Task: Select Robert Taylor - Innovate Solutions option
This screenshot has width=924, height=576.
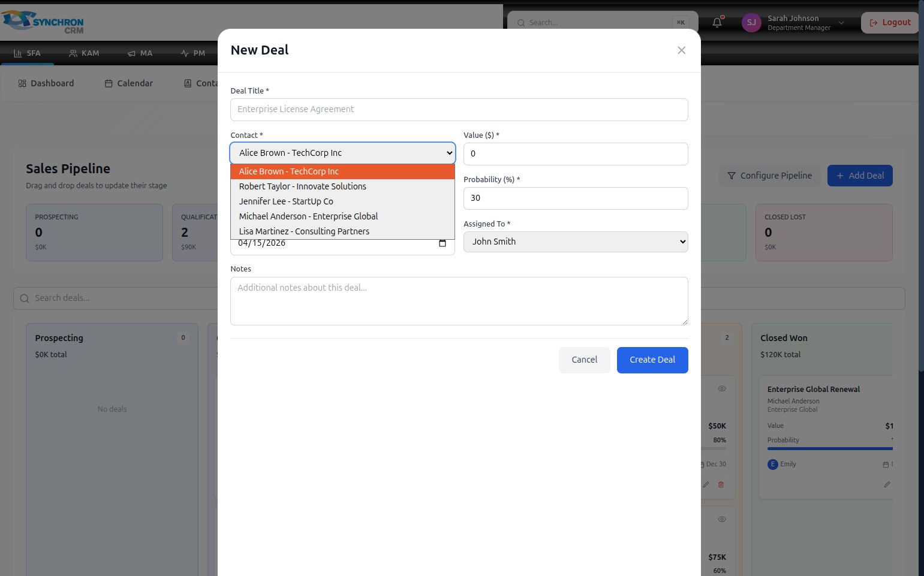Action: (x=342, y=186)
